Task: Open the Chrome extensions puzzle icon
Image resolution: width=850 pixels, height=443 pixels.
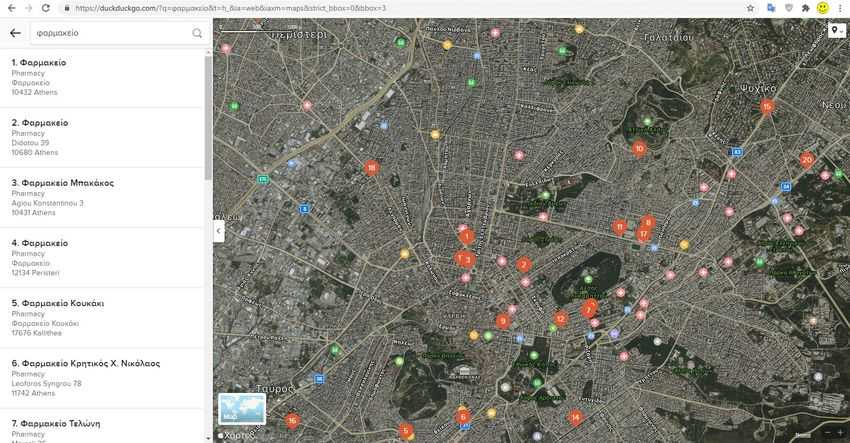Action: click(806, 8)
